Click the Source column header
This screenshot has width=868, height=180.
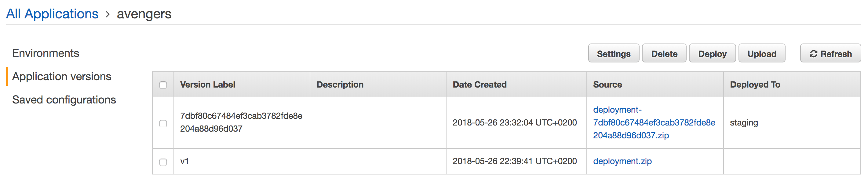coord(607,85)
